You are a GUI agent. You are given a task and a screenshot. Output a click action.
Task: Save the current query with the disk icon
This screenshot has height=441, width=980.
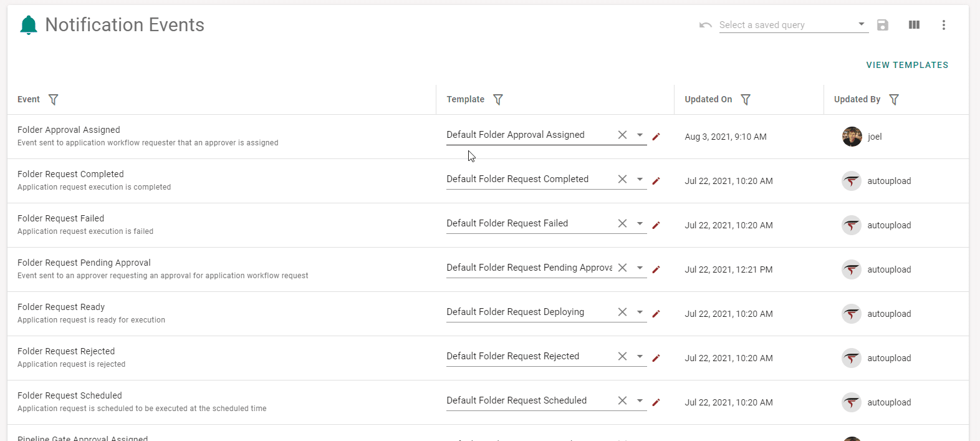(883, 25)
